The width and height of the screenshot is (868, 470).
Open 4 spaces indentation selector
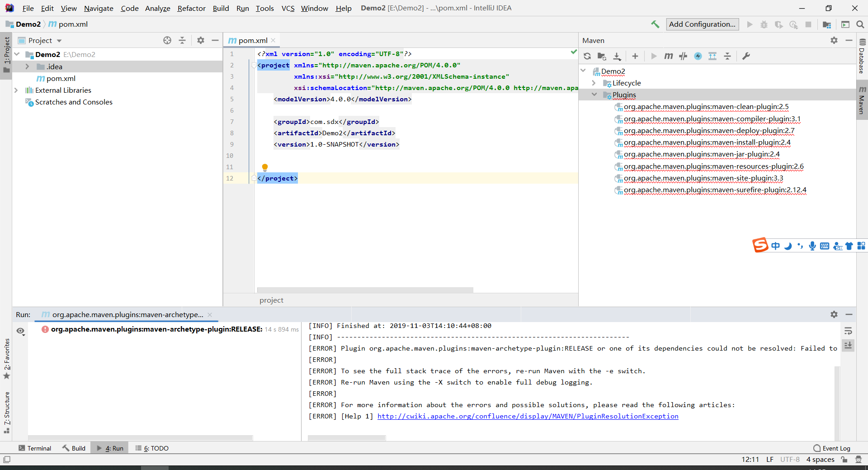820,460
